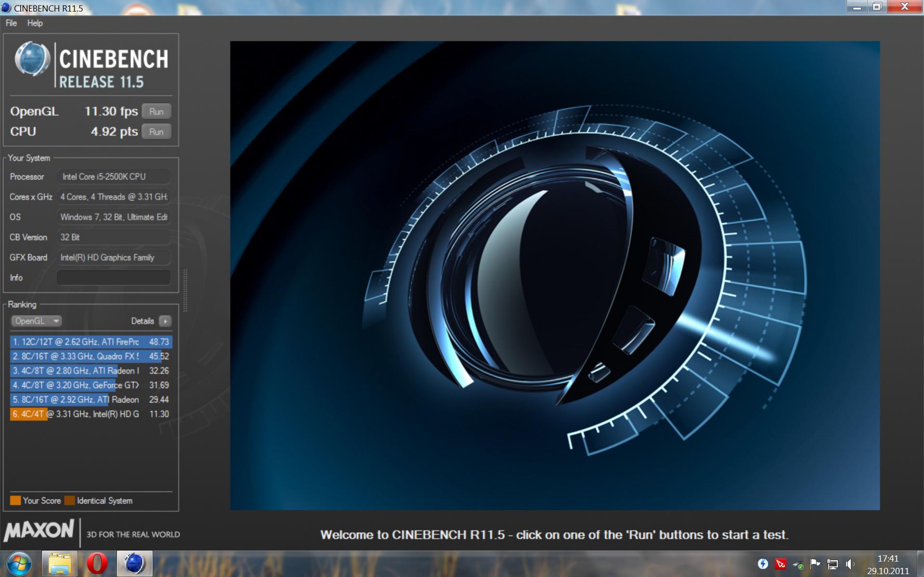Select ranking row 1, 12C/12T ATI FirePro

click(91, 342)
